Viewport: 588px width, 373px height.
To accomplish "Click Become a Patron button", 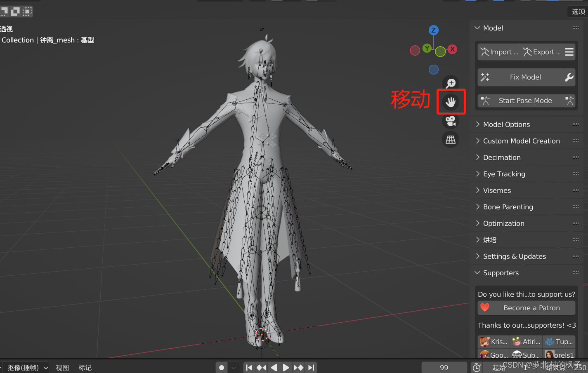I will click(x=527, y=308).
